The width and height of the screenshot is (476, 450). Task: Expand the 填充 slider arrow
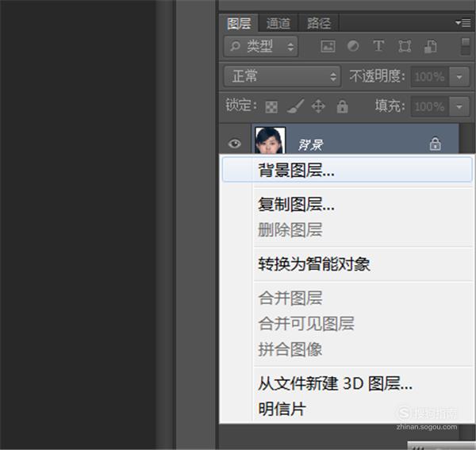tap(459, 106)
